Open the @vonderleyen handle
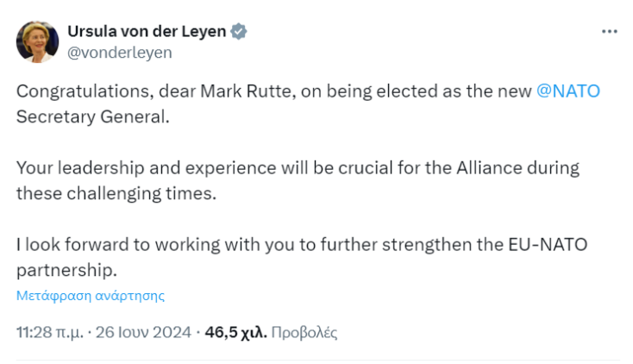Viewport: 633px width, 364px height. 119,53
